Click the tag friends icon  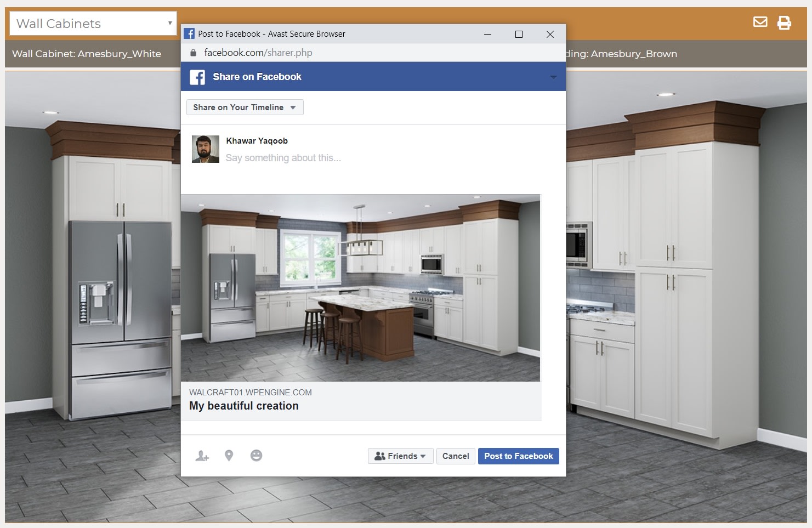coord(202,456)
